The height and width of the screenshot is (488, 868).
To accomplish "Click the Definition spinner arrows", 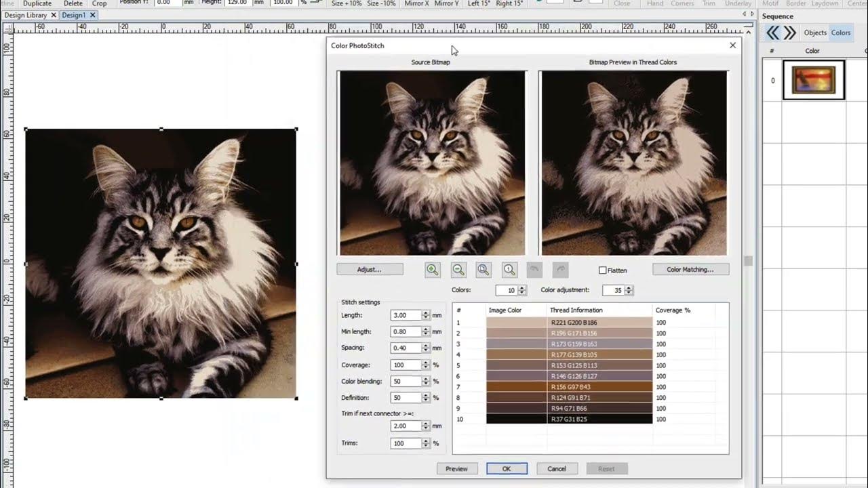I will pos(426,398).
